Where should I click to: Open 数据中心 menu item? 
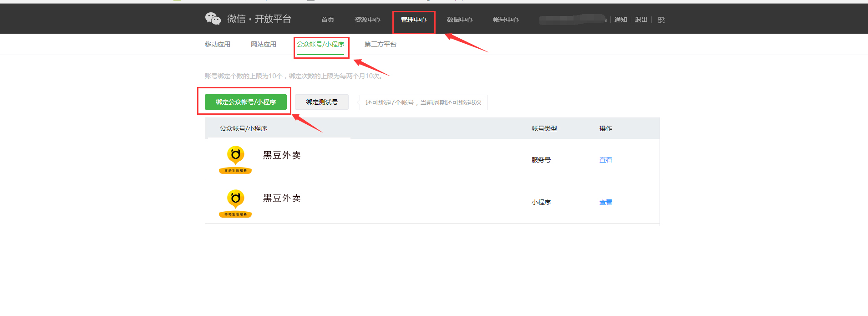coord(460,20)
